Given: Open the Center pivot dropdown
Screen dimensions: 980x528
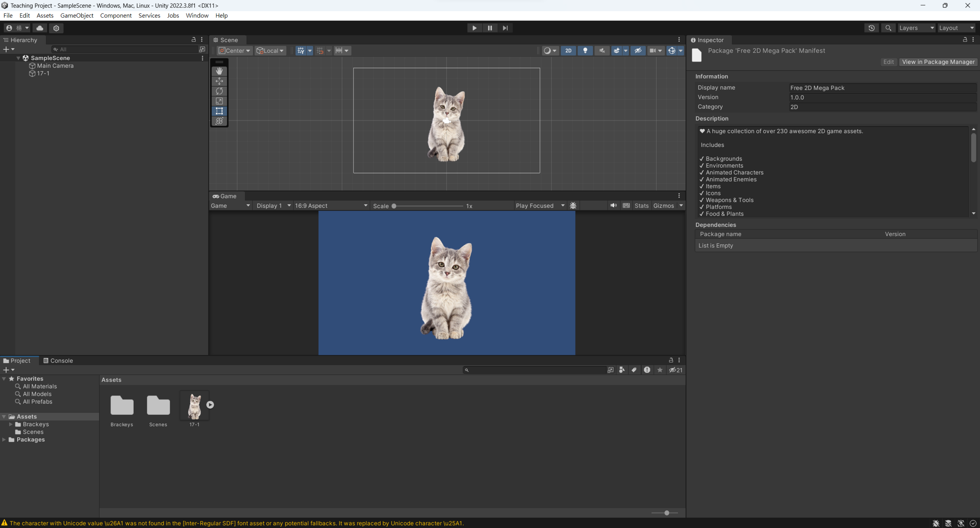Looking at the screenshot, I should point(234,51).
